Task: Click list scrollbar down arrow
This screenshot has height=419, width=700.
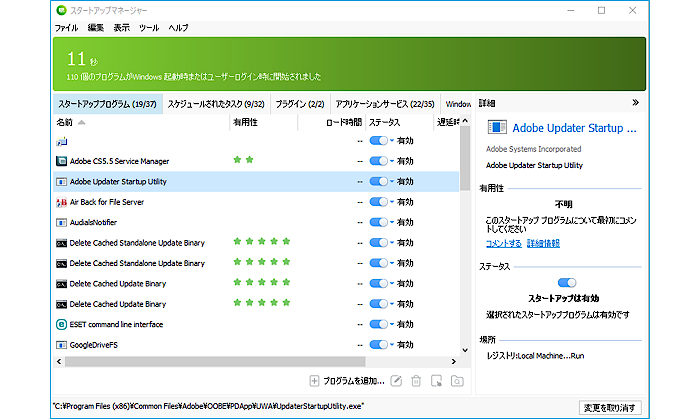Action: pos(465,350)
